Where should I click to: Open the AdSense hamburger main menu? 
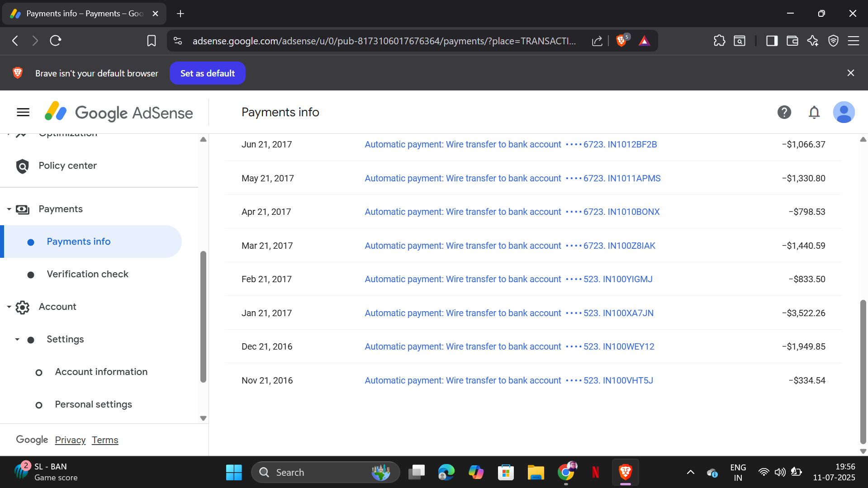(23, 112)
